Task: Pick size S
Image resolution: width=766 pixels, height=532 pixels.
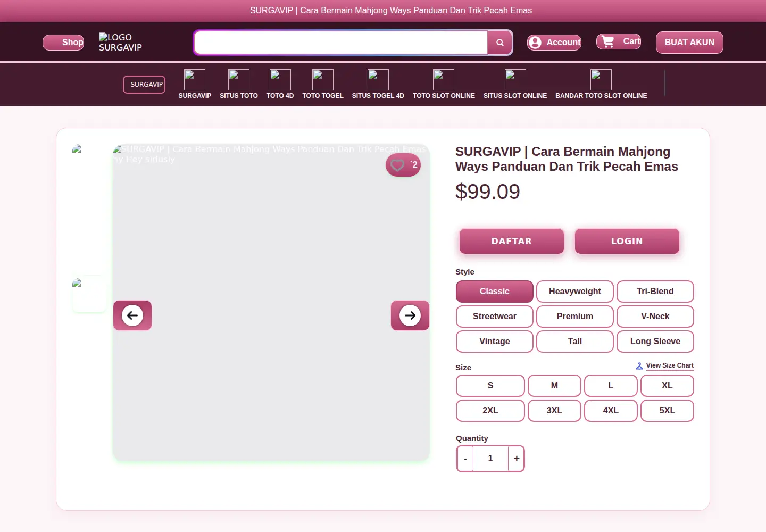Action: (490, 386)
